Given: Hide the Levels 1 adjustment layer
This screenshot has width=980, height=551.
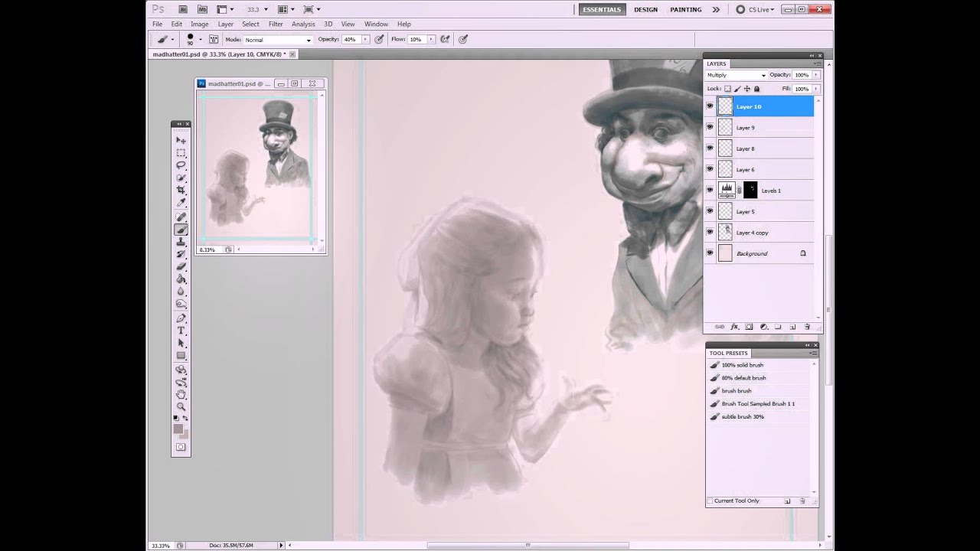Looking at the screenshot, I should pos(710,191).
